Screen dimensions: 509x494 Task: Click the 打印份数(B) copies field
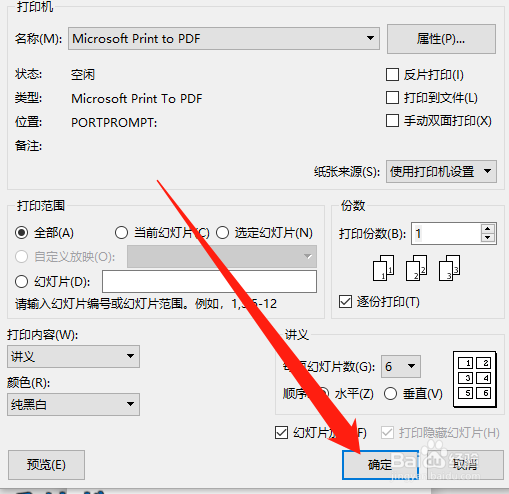coord(446,234)
